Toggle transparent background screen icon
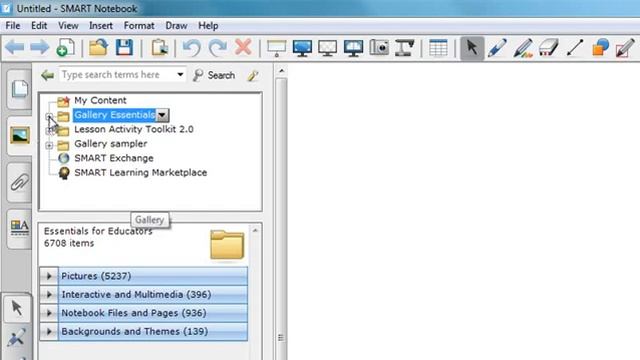This screenshot has height=360, width=640. click(327, 48)
